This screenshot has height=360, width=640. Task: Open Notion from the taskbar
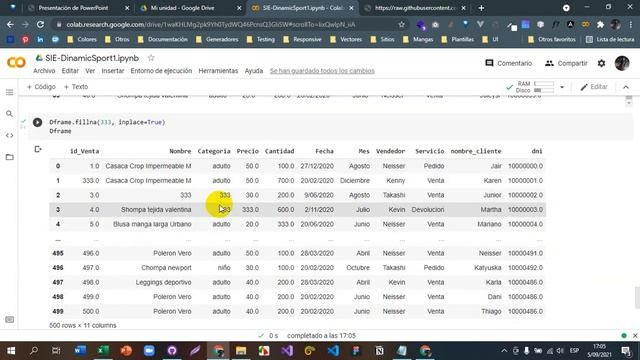coord(379,351)
